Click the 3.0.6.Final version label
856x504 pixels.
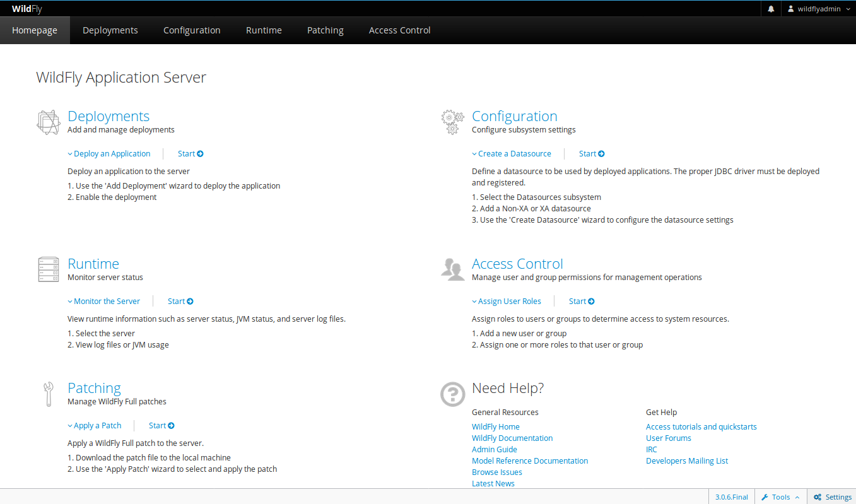point(732,496)
